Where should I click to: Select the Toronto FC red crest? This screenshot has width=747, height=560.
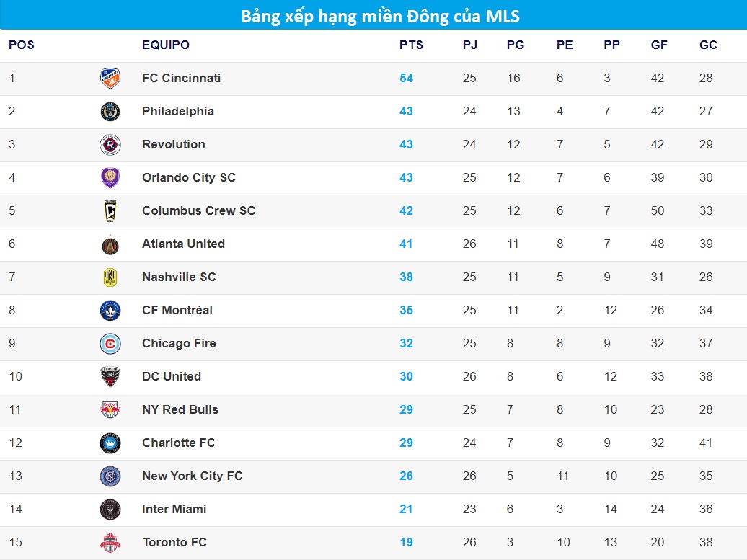[x=110, y=543]
